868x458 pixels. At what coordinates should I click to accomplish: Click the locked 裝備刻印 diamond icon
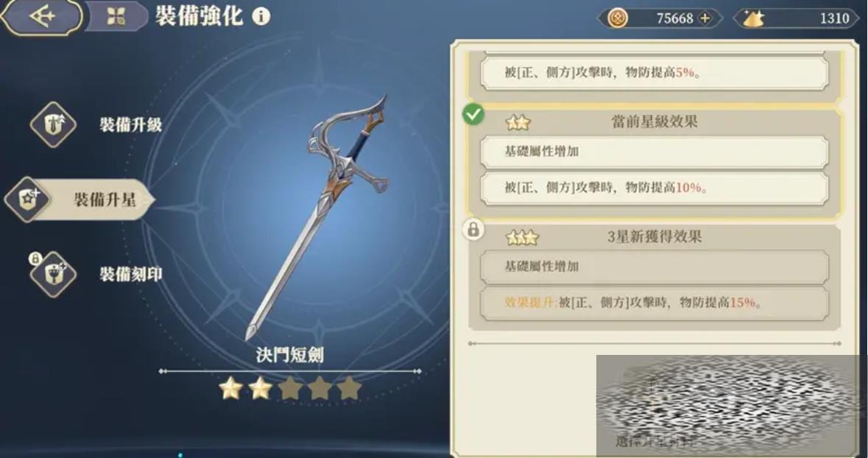[x=53, y=274]
